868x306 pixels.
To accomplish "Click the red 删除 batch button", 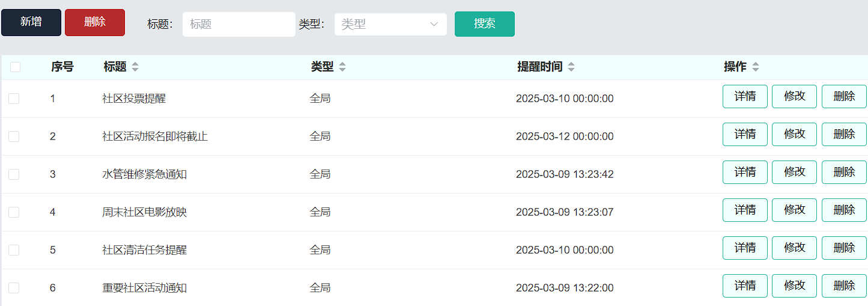I will click(x=95, y=22).
